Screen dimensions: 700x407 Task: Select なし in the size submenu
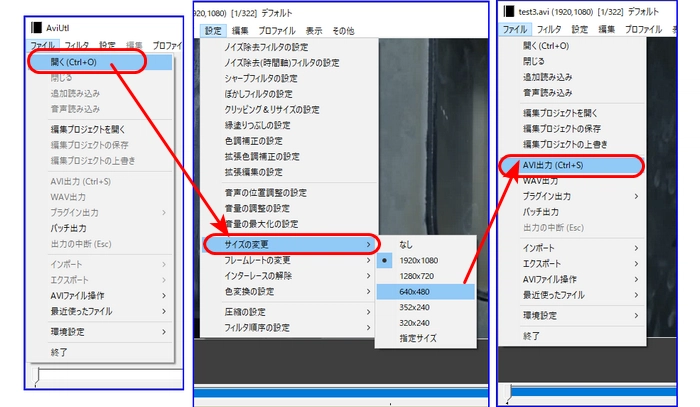point(404,244)
